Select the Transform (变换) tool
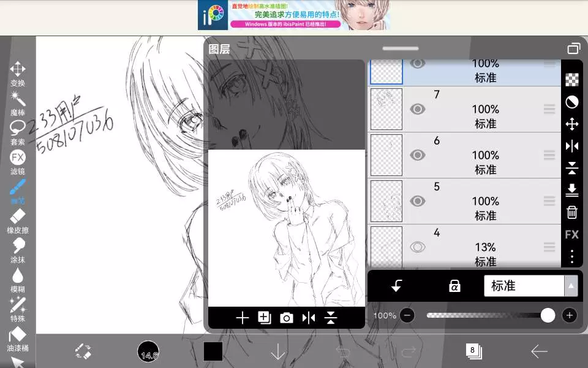The height and width of the screenshot is (368, 588). click(18, 73)
